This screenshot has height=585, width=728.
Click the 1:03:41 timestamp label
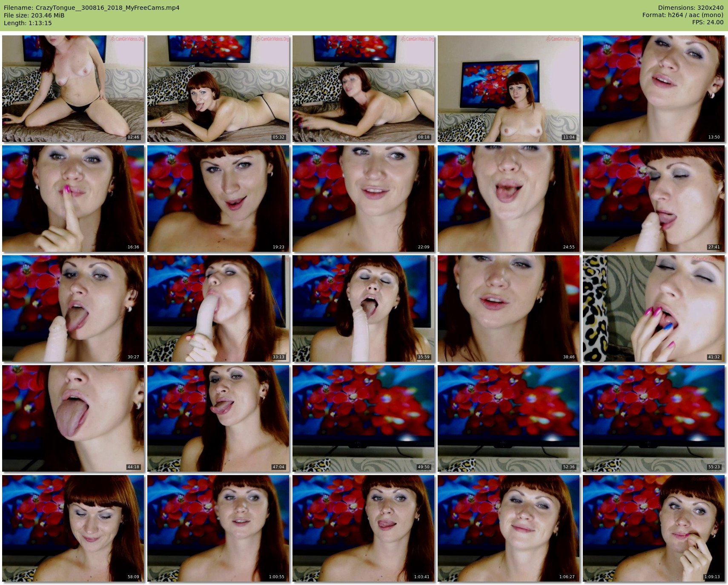click(x=421, y=577)
